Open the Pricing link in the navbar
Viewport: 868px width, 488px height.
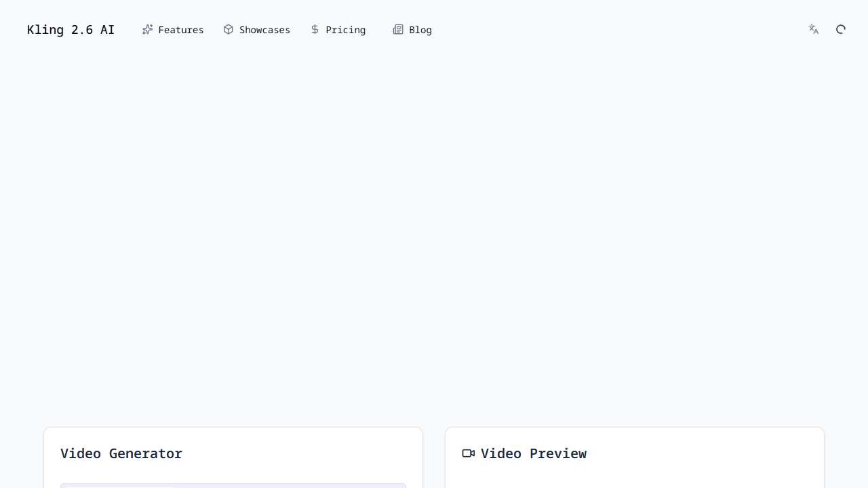click(345, 30)
